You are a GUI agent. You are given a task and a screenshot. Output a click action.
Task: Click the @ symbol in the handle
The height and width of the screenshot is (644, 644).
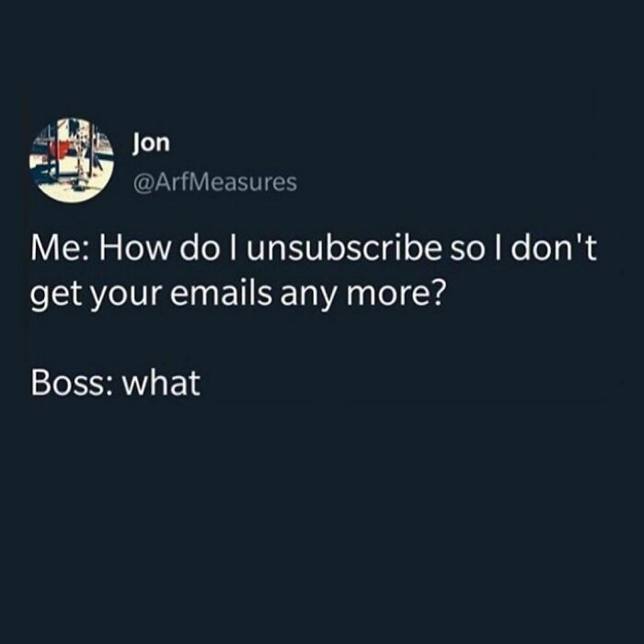pyautogui.click(x=143, y=183)
